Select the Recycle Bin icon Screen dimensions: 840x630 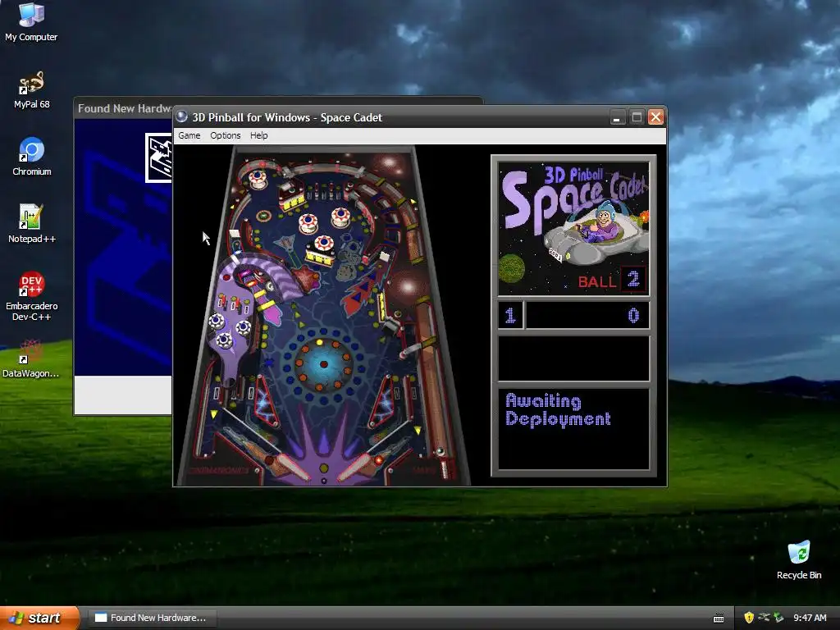tap(799, 559)
